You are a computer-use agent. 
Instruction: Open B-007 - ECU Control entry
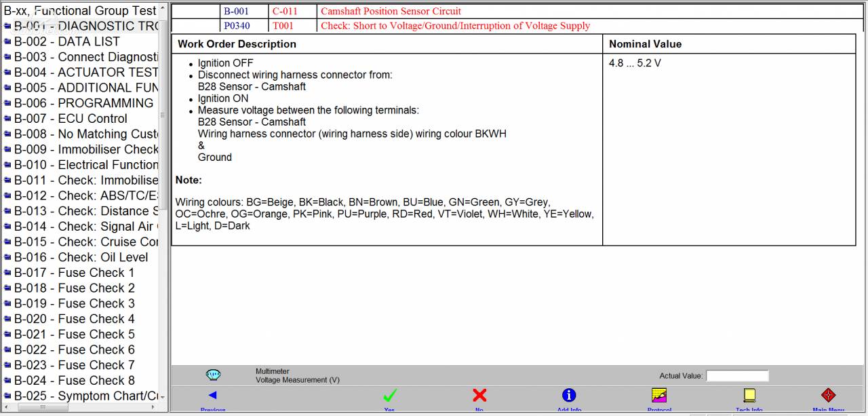71,118
